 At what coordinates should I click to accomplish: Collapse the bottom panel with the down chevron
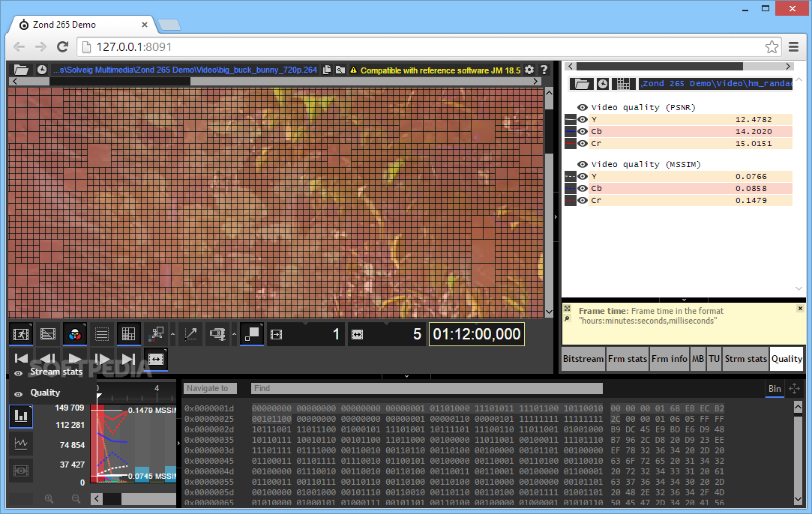tap(406, 376)
